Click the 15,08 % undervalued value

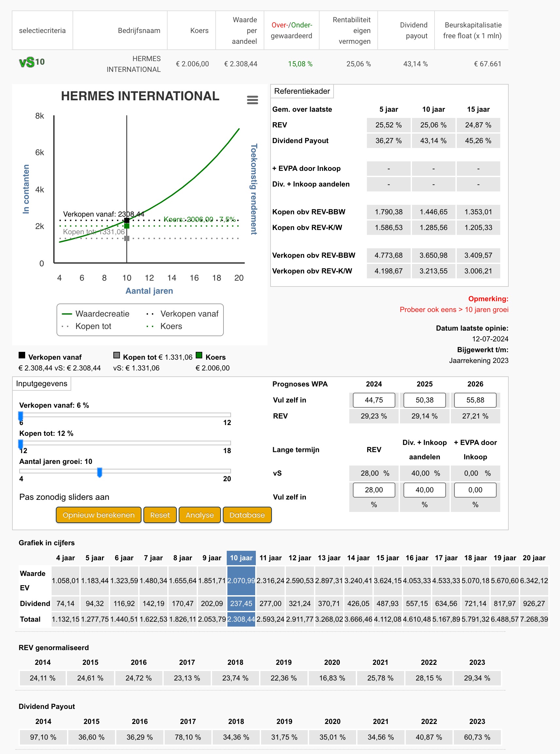click(300, 64)
